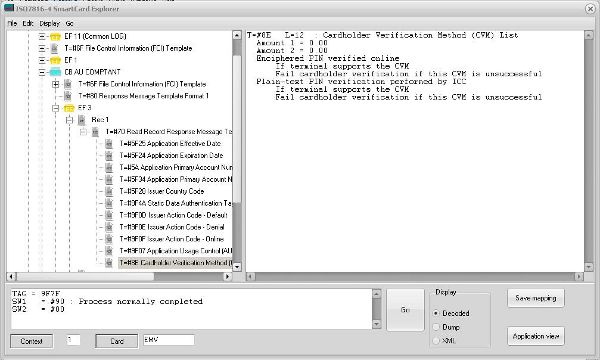Select the T=#80 Response Message Template Format 1 row
This screenshot has height=360, width=600.
[143, 96]
